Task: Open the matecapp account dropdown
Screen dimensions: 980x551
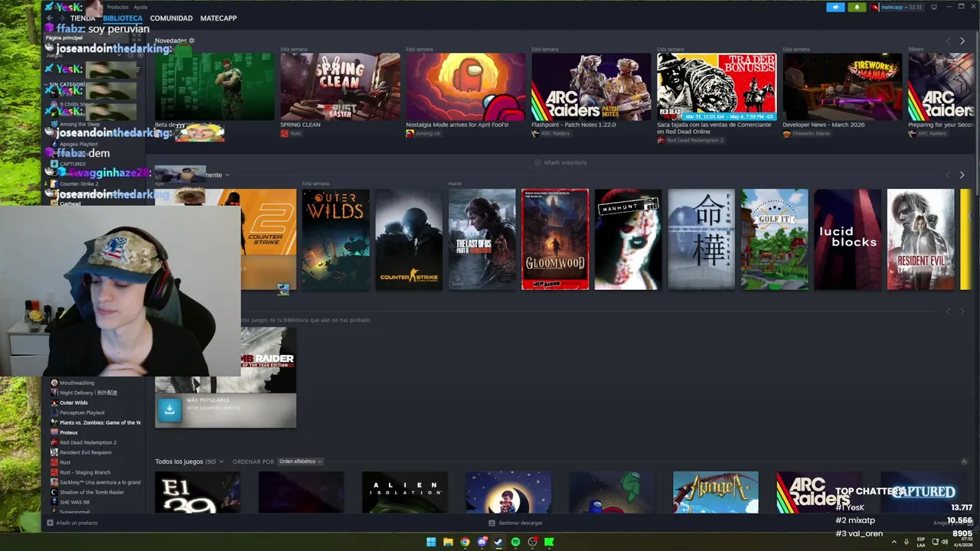Action: tap(896, 7)
